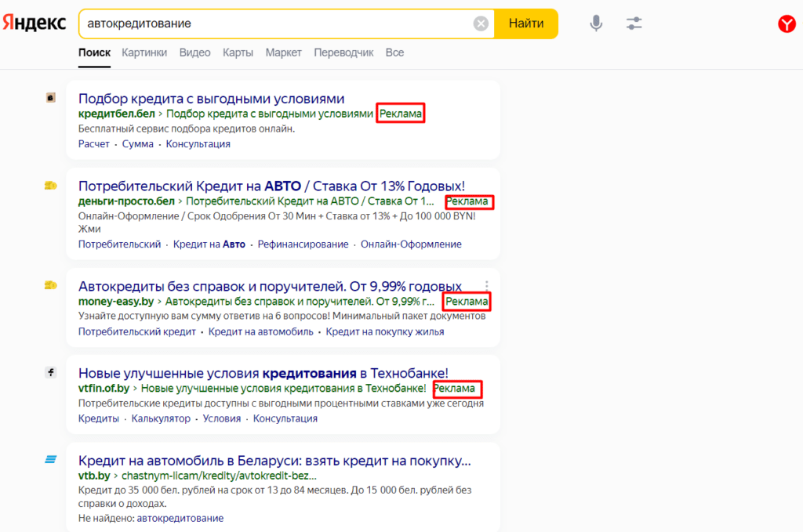This screenshot has height=532, width=803.
Task: Click the vtfin.of.by result favicon
Action: point(51,372)
